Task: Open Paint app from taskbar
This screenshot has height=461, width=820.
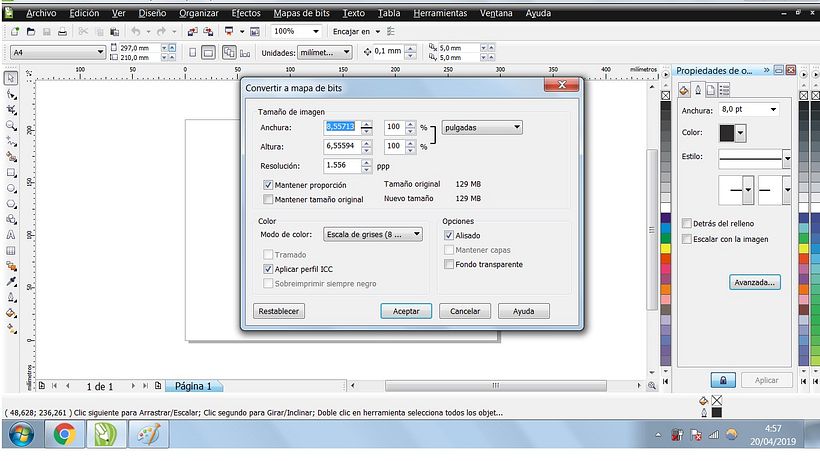Action: click(x=148, y=434)
